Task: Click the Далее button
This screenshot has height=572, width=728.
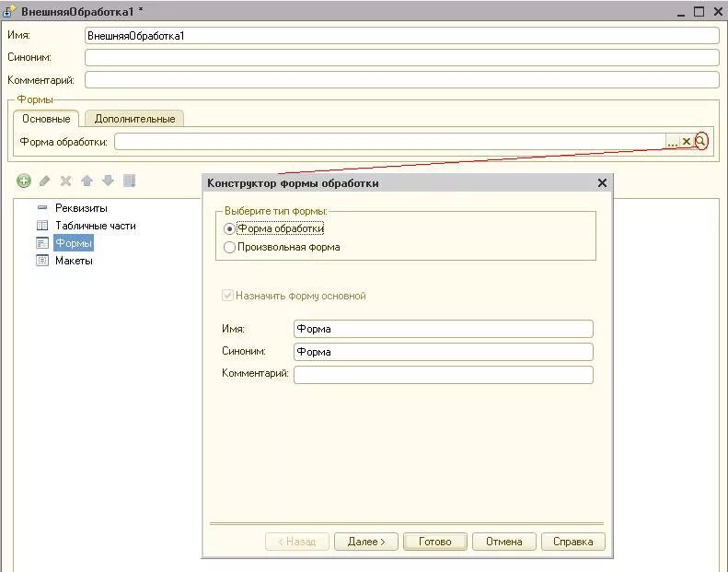Action: tap(366, 542)
